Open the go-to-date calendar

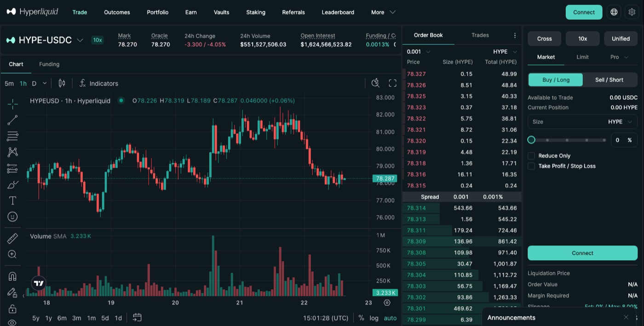pos(137,317)
